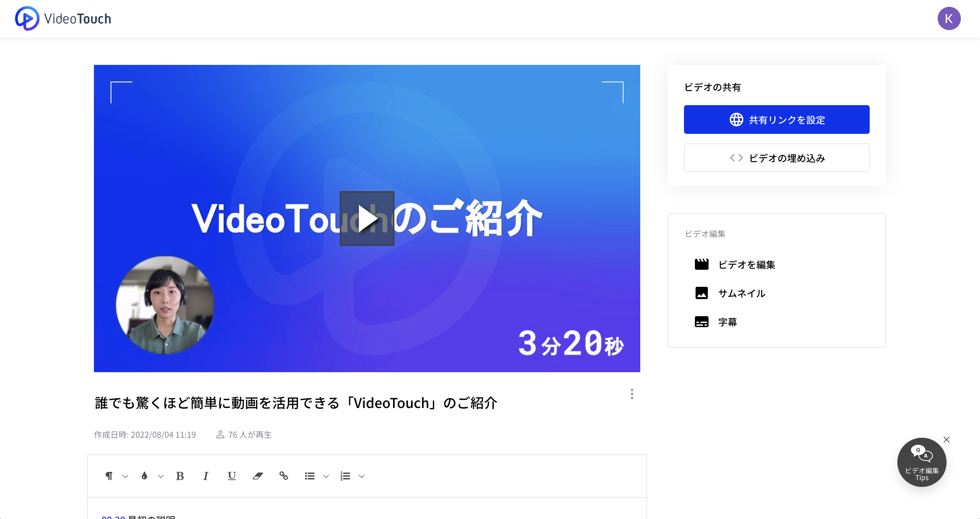Dismiss the ビデオ編集 Tips bubble
This screenshot has height=519, width=980.
click(947, 439)
